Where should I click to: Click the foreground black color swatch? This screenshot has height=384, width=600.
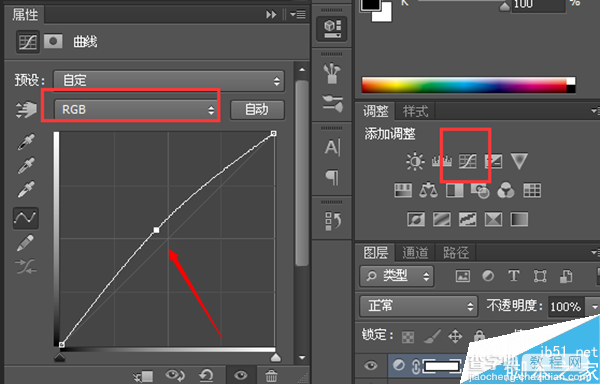coord(370,4)
